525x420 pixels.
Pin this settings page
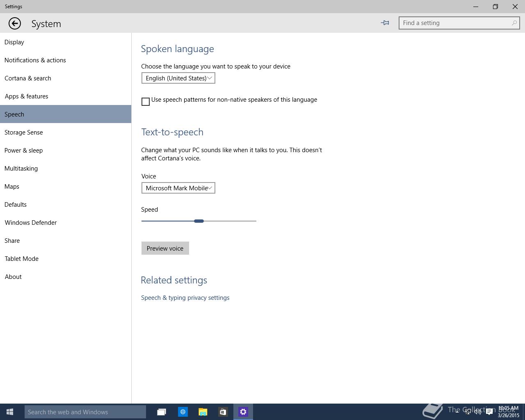(x=385, y=23)
